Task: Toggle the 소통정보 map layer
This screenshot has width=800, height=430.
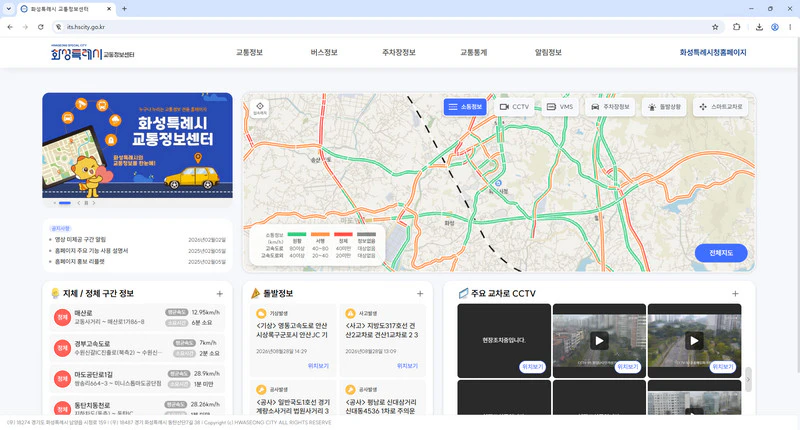Action: (465, 107)
